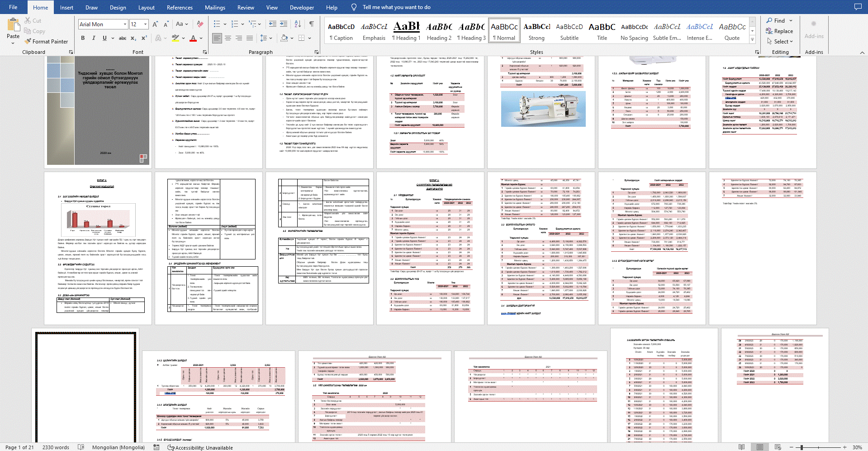
Task: Open the Arial Mon font name dropdown
Action: coord(125,24)
